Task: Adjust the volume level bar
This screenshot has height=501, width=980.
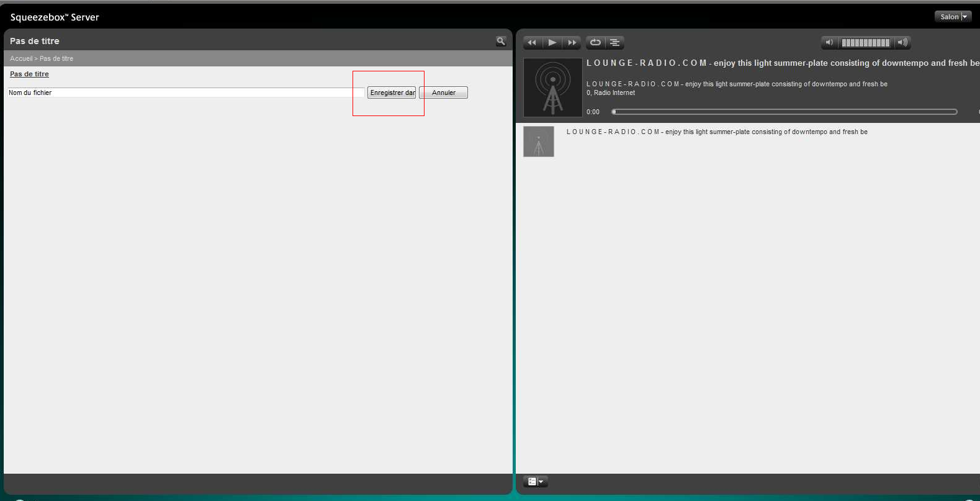Action: 865,43
